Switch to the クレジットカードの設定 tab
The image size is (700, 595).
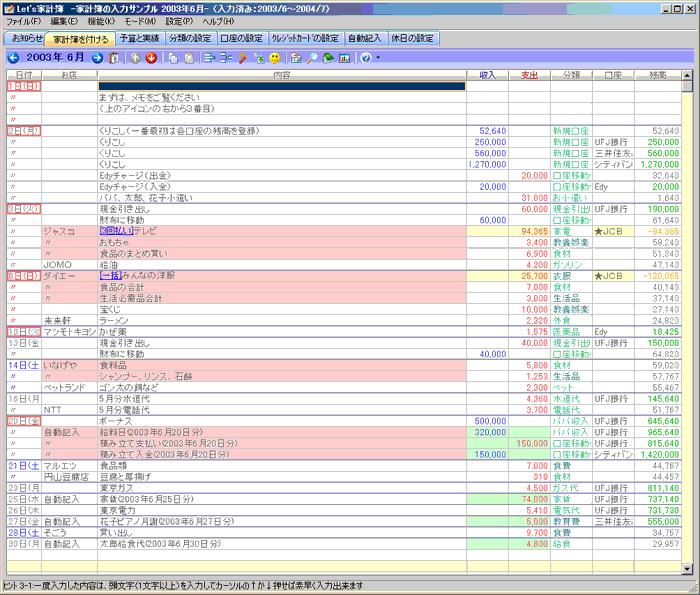[x=305, y=38]
